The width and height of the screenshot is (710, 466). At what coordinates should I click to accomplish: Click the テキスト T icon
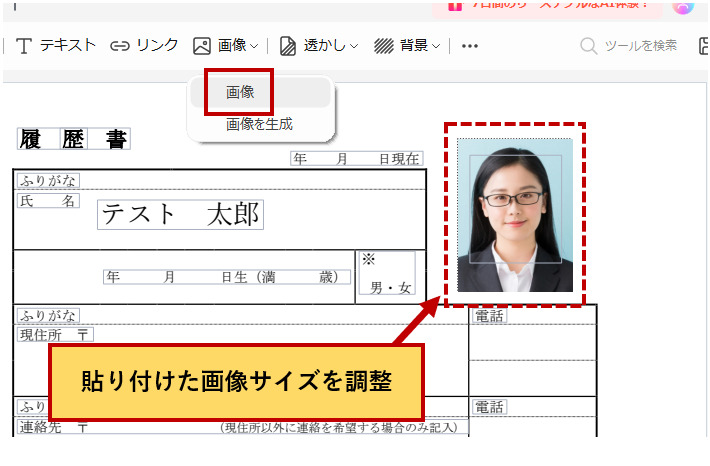pos(24,46)
